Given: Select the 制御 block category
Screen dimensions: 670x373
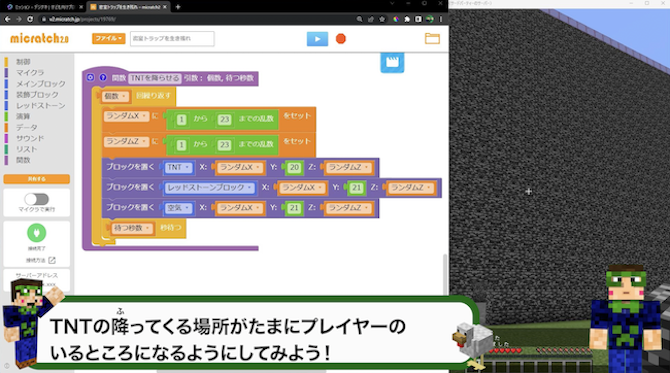Looking at the screenshot, I should pos(23,62).
